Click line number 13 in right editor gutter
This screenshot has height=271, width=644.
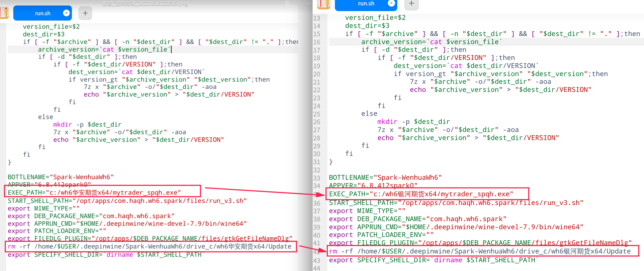tap(317, 18)
